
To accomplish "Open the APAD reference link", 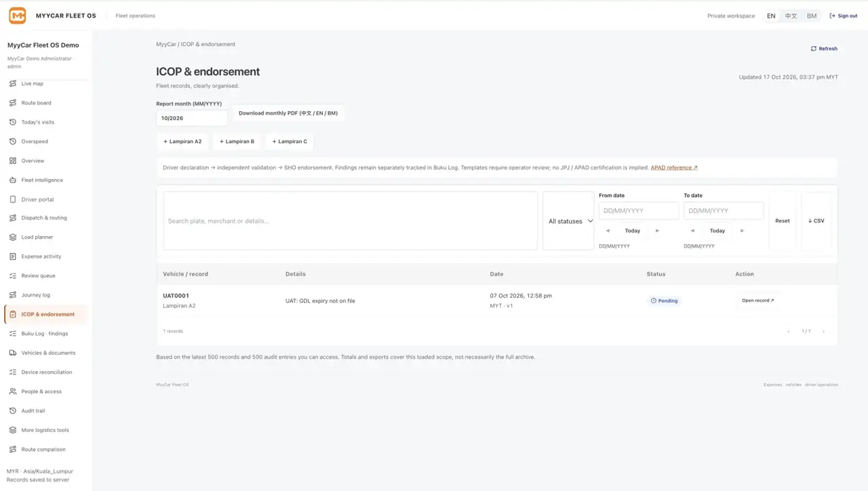I will click(674, 168).
